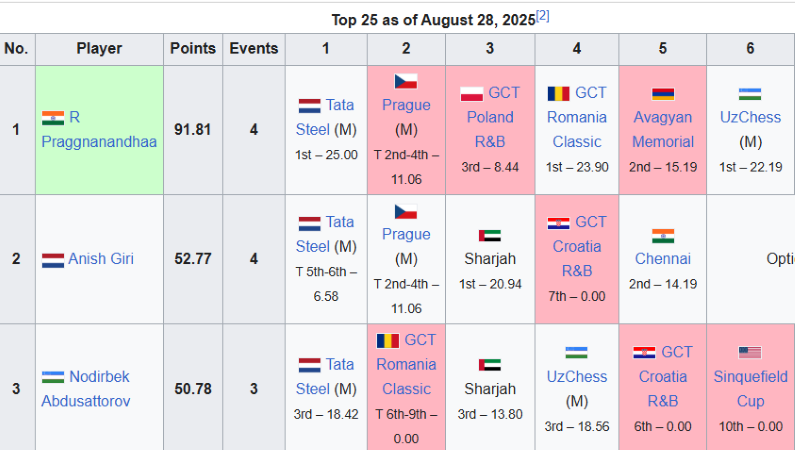Viewport: 795px width, 450px height.
Task: Click Czech flag in Praggnanandhaa's Prague cell
Action: pos(406,82)
